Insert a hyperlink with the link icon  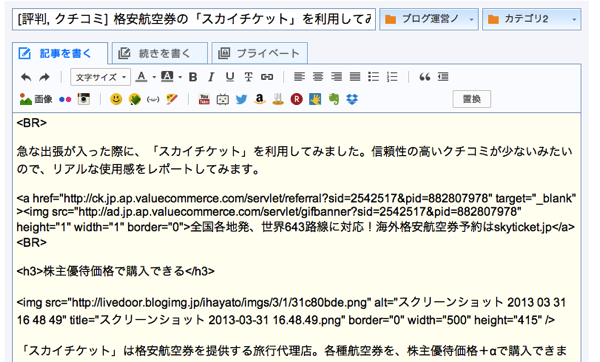[267, 77]
